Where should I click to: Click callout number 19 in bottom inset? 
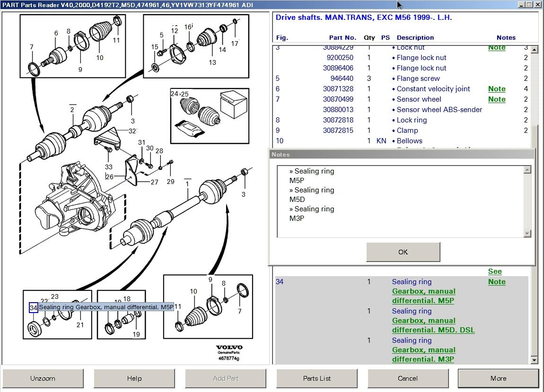(136, 334)
